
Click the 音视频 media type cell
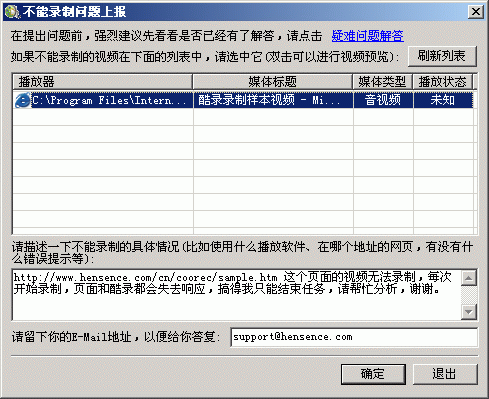click(383, 100)
